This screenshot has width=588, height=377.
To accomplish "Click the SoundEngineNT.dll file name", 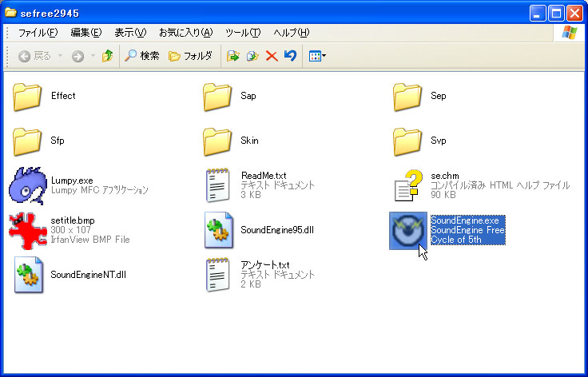I will click(x=88, y=275).
